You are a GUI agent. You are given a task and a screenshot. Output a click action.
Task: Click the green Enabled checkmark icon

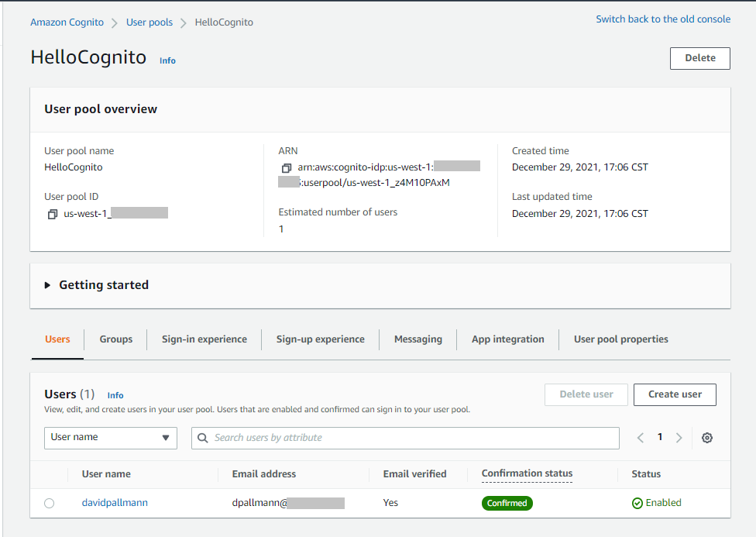(x=637, y=503)
